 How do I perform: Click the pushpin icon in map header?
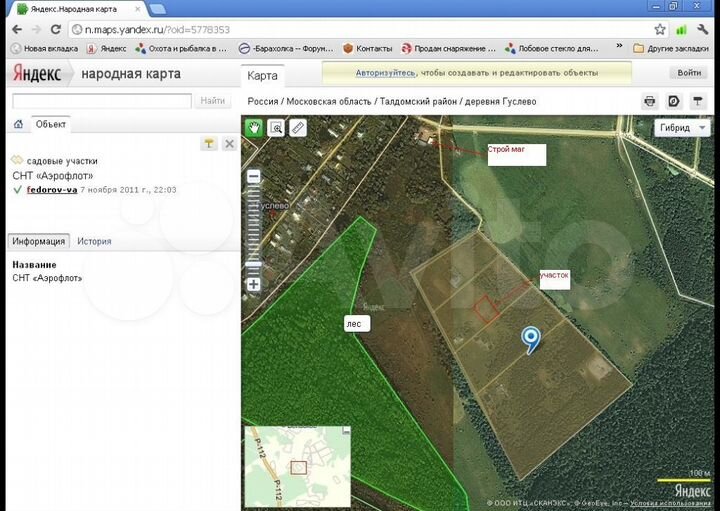(698, 101)
